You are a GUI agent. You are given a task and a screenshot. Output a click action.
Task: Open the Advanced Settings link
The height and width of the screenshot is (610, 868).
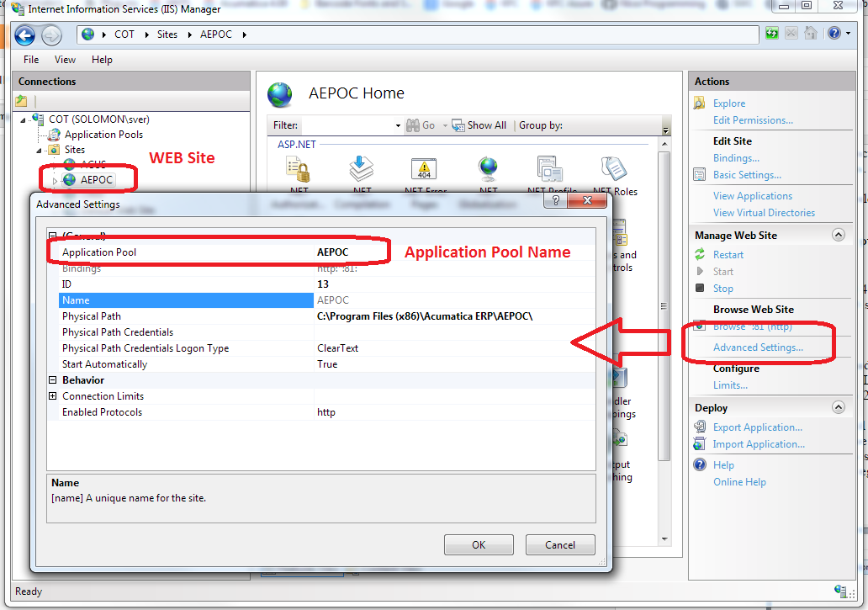pyautogui.click(x=758, y=347)
